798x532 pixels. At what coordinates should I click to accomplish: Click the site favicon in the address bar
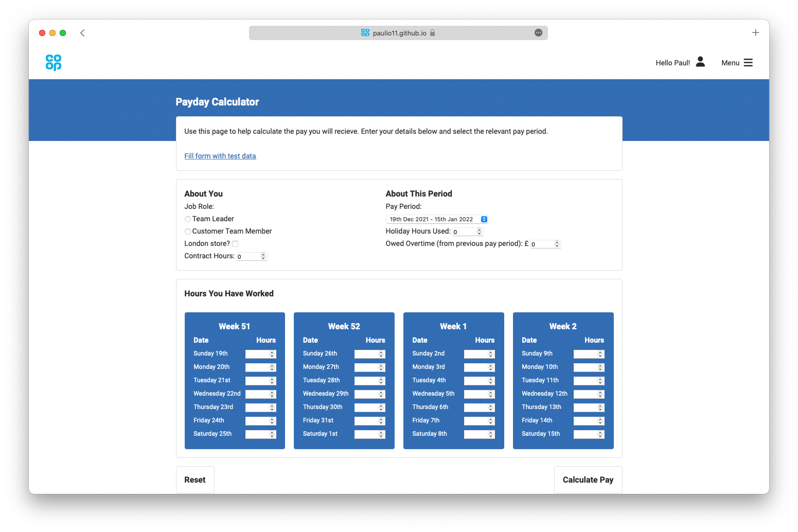tap(365, 33)
